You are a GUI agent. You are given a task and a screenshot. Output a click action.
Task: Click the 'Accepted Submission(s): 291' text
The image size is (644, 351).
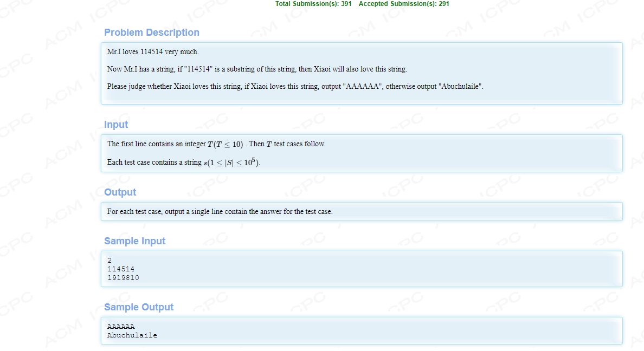tap(404, 4)
